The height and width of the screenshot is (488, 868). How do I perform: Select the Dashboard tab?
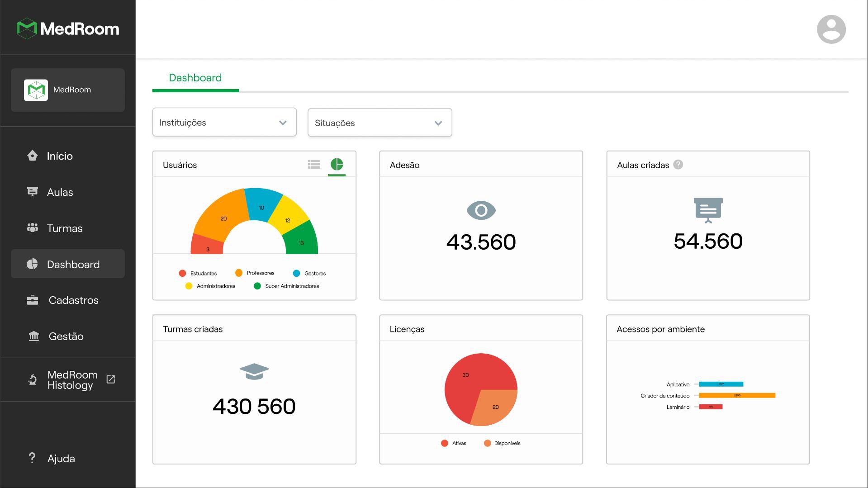pos(195,78)
